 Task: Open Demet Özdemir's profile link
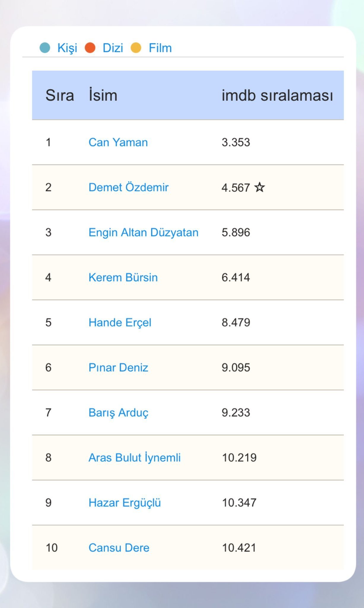point(128,187)
